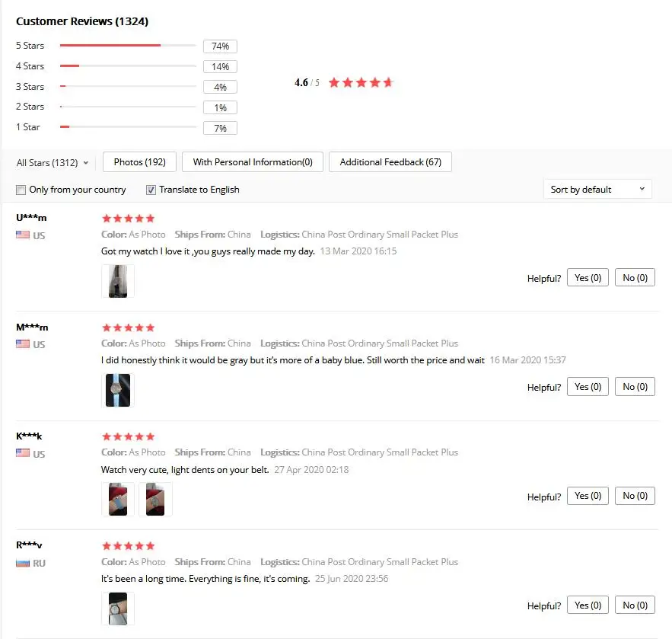This screenshot has height=639, width=672.
Task: Open U***m's review photo thumbnail
Action: 118,281
